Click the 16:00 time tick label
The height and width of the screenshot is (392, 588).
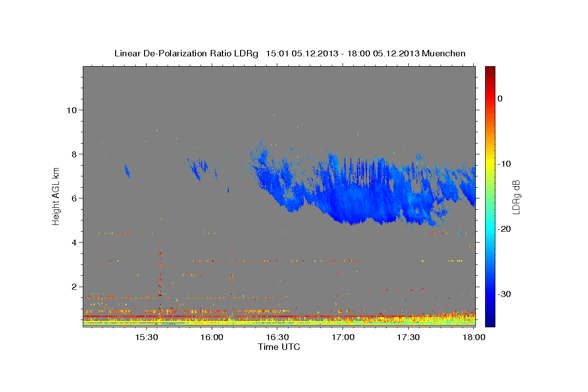[x=212, y=338]
